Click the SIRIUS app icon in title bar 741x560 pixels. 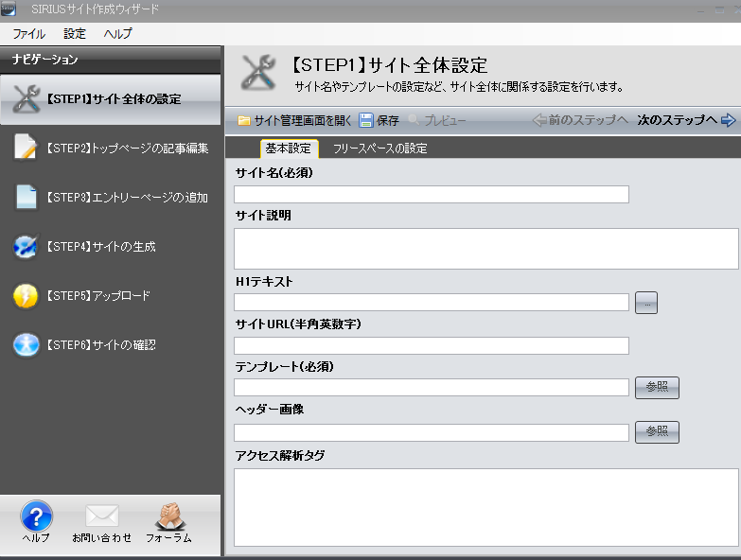click(9, 9)
